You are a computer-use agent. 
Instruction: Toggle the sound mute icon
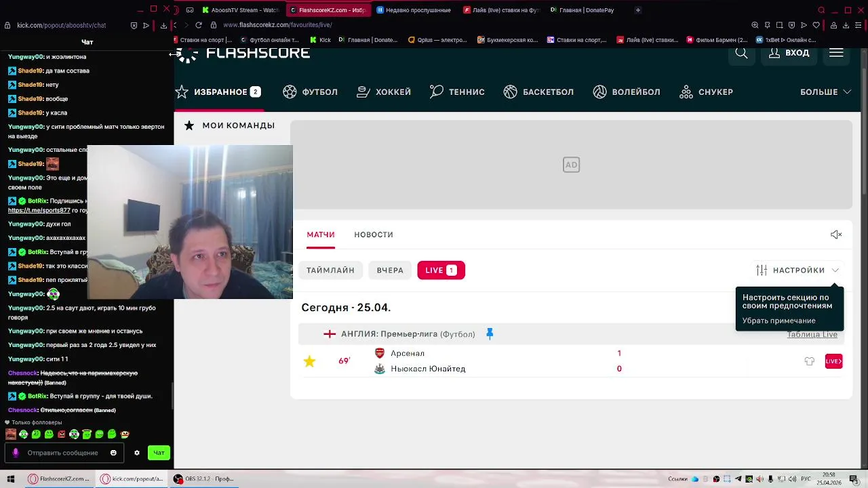pos(836,235)
